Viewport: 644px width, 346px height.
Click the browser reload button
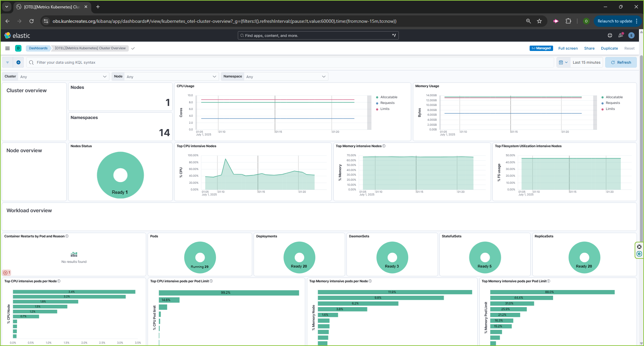click(x=32, y=21)
